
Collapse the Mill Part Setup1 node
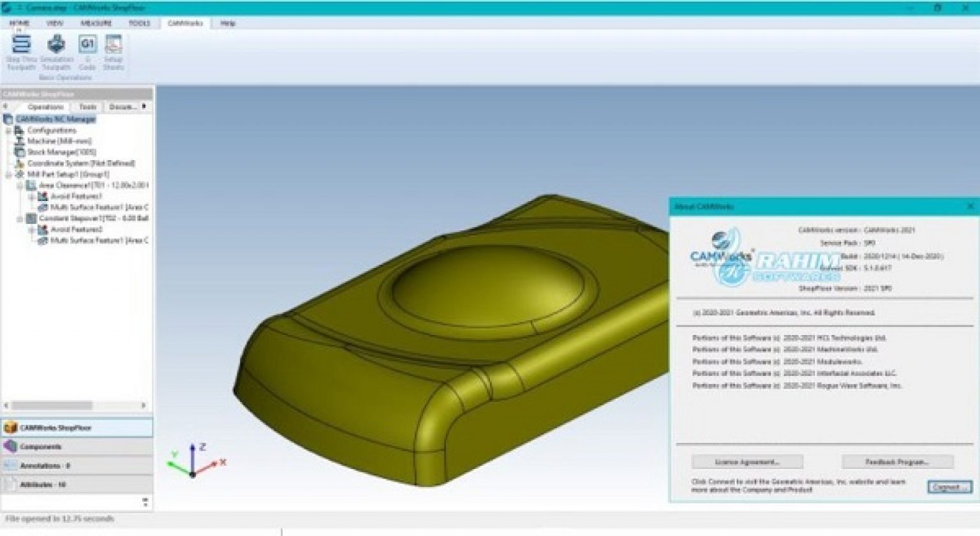8,174
